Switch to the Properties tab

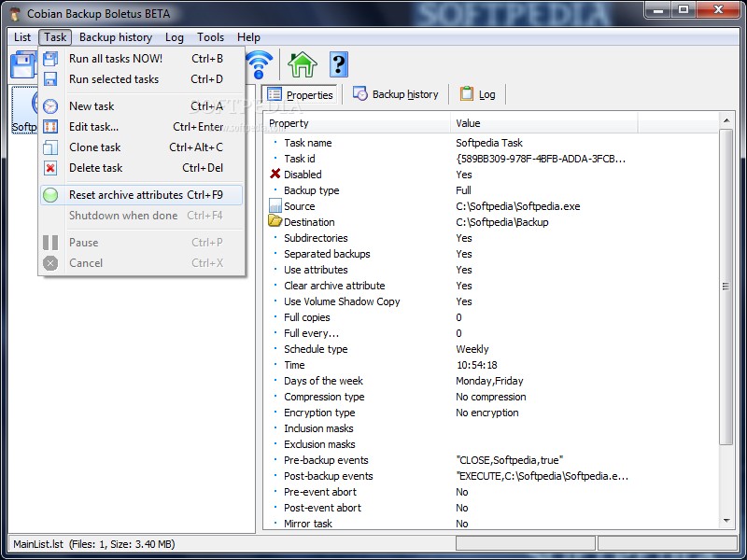pos(301,94)
